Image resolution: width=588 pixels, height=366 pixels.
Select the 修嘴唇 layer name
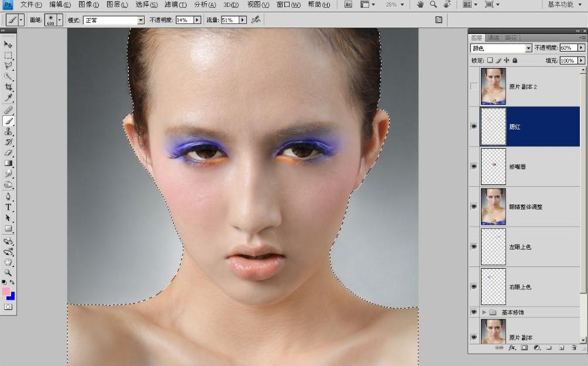pos(517,167)
